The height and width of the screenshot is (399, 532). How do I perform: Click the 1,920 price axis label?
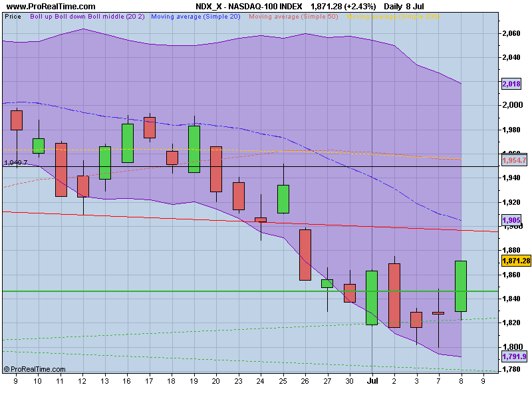pos(511,202)
